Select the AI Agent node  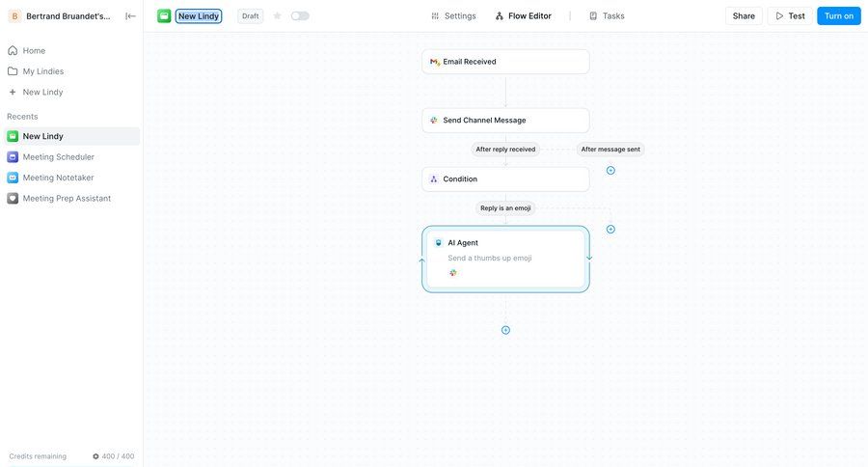505,260
